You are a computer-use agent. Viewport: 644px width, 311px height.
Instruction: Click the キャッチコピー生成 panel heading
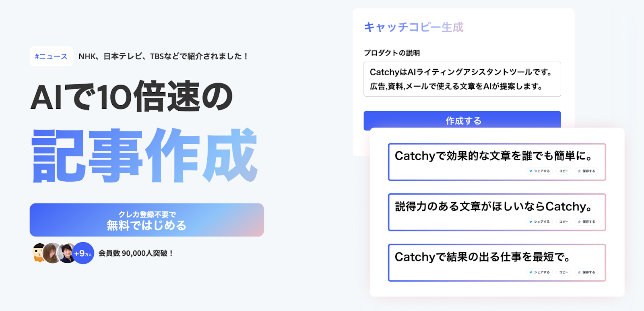pos(413,27)
